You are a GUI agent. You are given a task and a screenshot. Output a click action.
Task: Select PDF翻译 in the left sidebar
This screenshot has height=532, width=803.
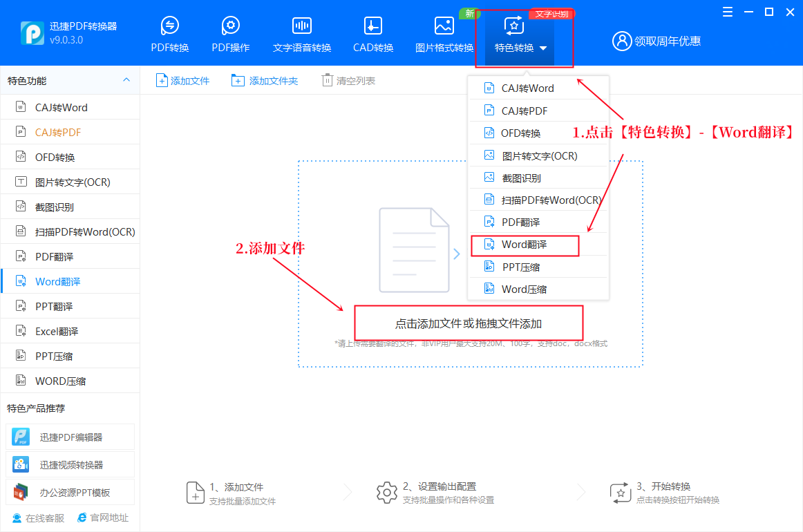pos(70,256)
